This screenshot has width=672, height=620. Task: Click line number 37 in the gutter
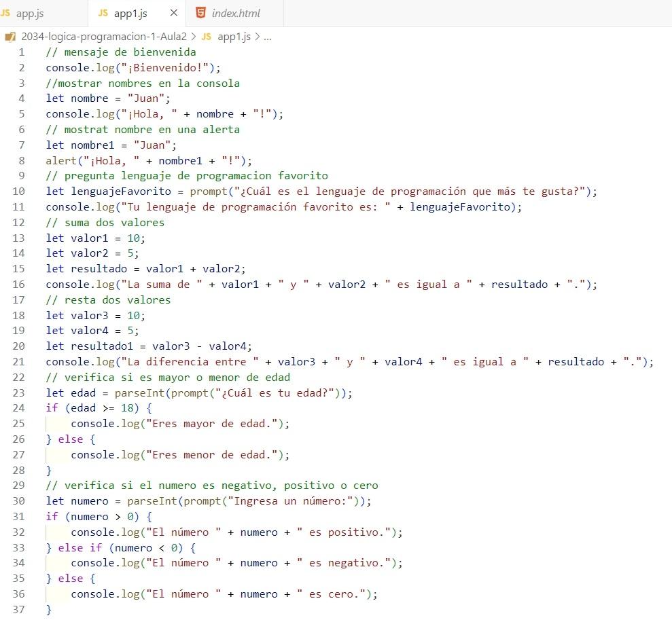pyautogui.click(x=18, y=609)
